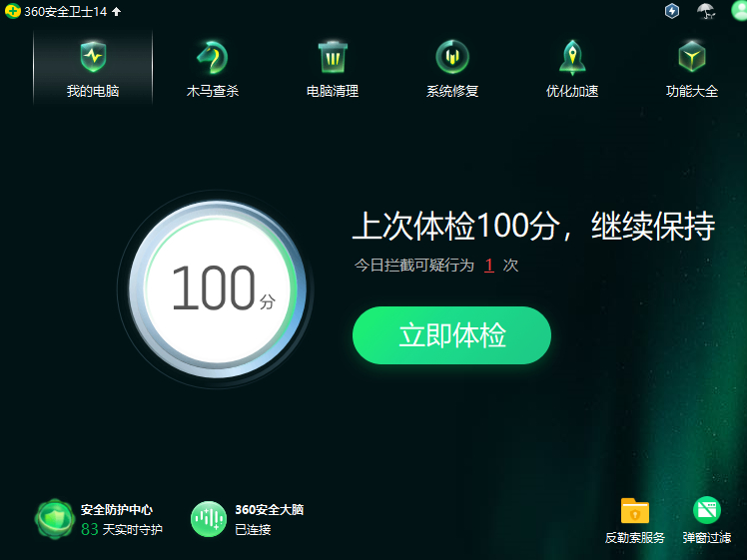The image size is (747, 560).
Task: Open the 反勒索服务 folder icon
Action: [634, 511]
